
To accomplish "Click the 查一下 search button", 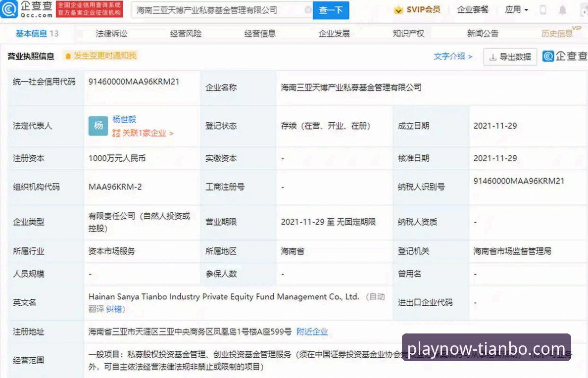I will pyautogui.click(x=331, y=10).
